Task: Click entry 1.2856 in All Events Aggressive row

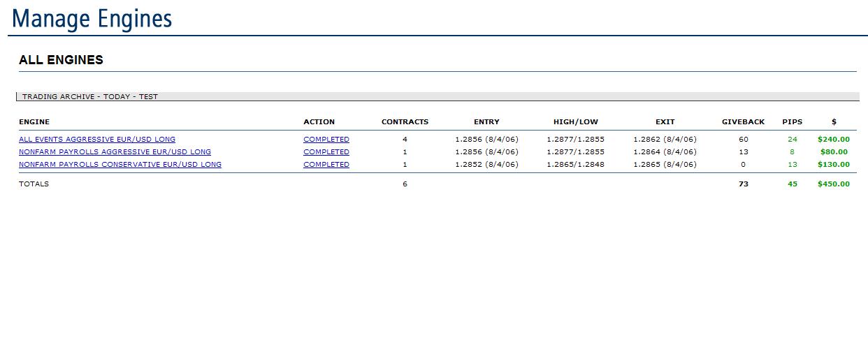Action: 486,140
